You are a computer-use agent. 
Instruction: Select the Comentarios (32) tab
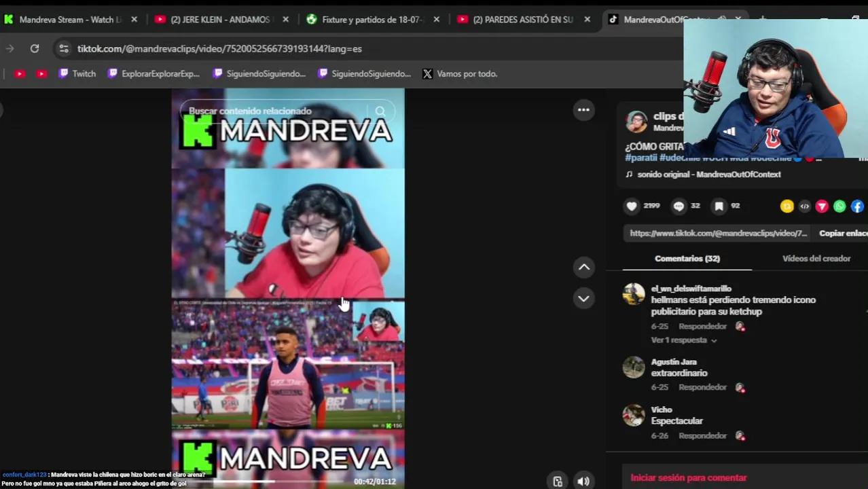[x=687, y=259]
